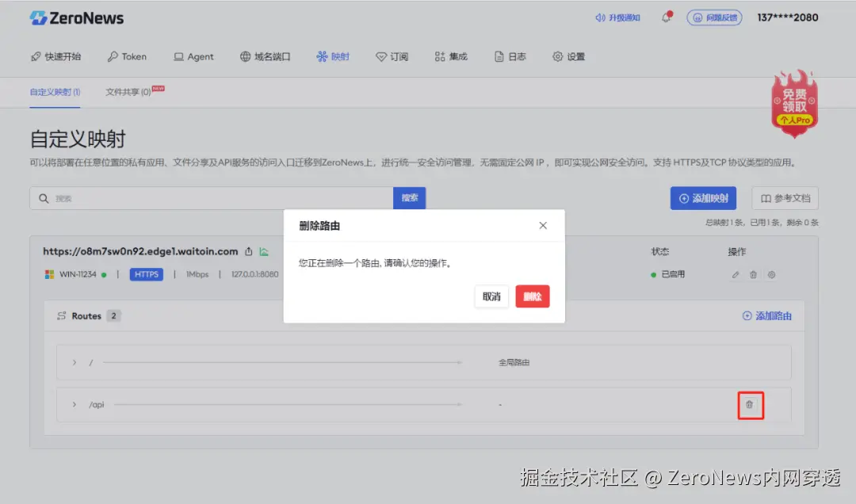This screenshot has width=856, height=504.
Task: Go to the quick start menu item
Action: coord(55,56)
